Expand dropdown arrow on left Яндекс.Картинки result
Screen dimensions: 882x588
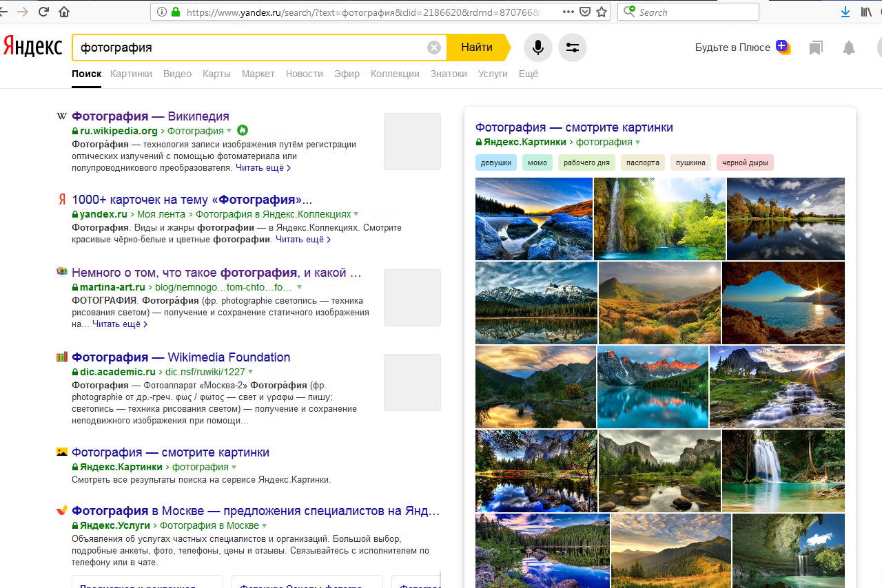pyautogui.click(x=234, y=468)
